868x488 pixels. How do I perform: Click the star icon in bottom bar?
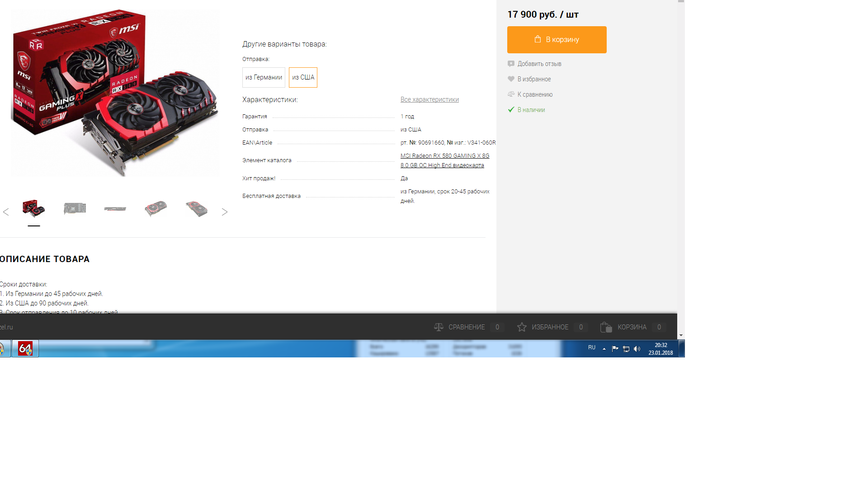522,327
